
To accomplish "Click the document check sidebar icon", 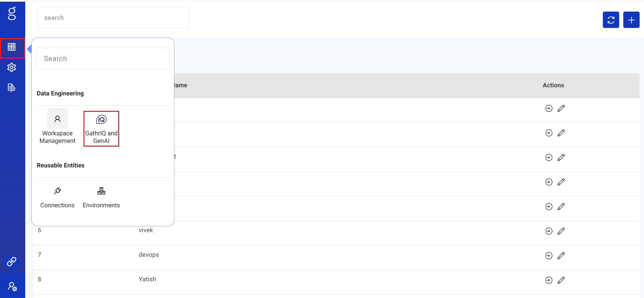I will [12, 88].
